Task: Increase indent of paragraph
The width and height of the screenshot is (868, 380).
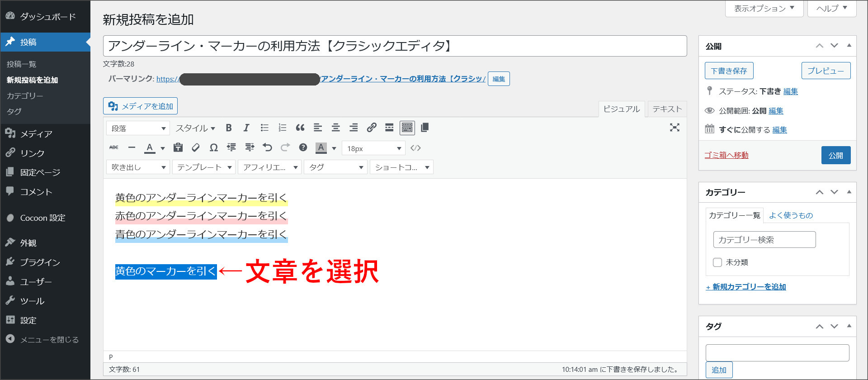Action: pos(250,147)
